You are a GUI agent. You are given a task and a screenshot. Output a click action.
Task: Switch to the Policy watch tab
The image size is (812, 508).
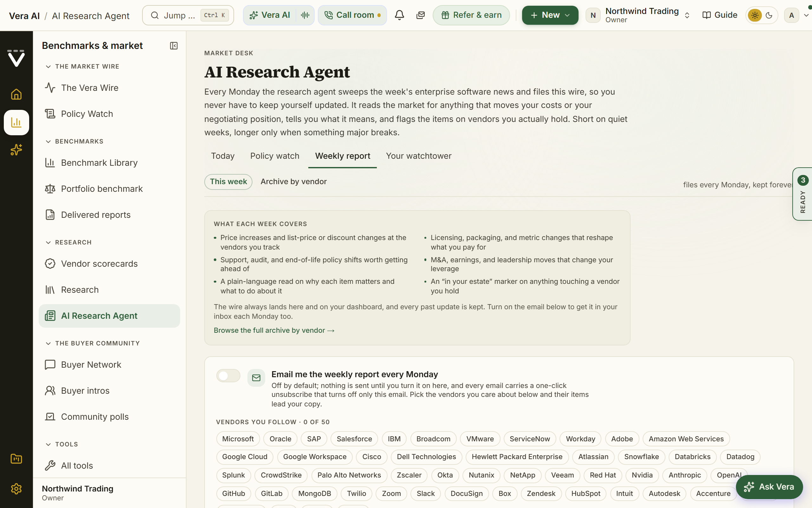click(x=274, y=156)
